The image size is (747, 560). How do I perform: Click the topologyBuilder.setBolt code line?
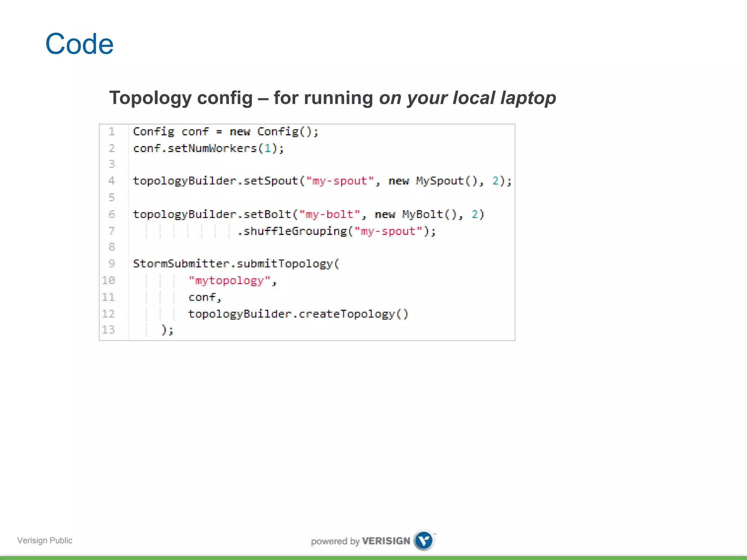click(x=309, y=214)
